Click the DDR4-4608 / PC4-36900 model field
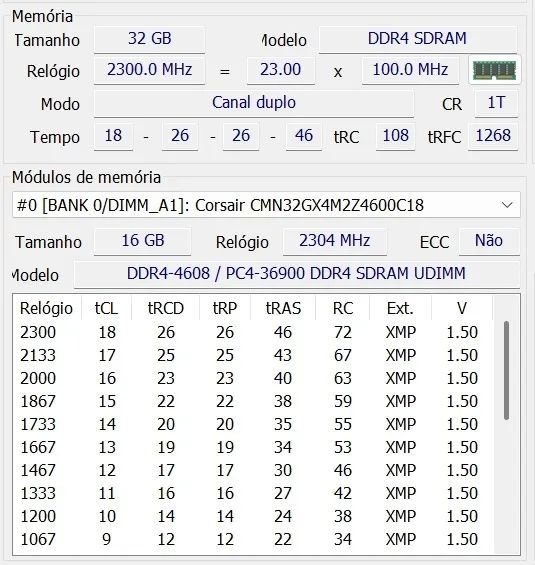This screenshot has width=535, height=565. tap(297, 274)
